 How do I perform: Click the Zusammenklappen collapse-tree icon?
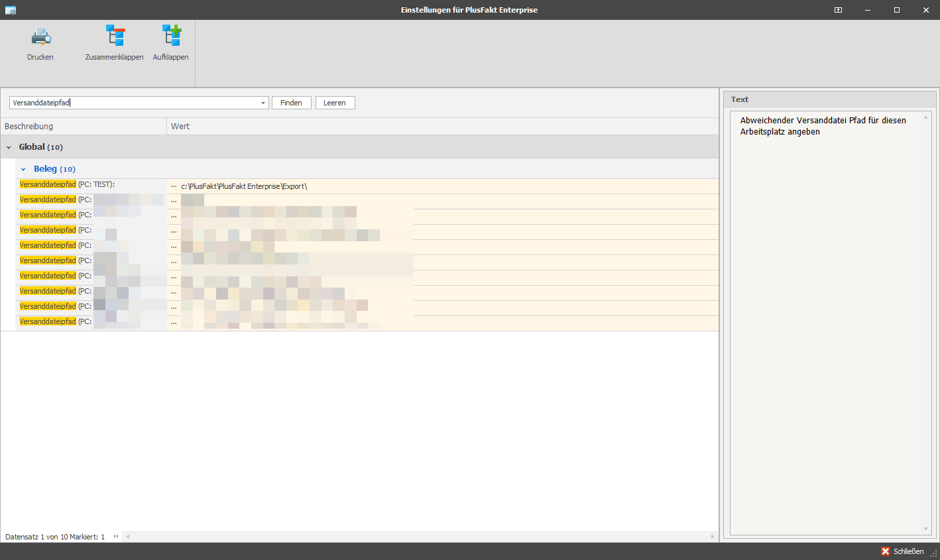tap(115, 35)
